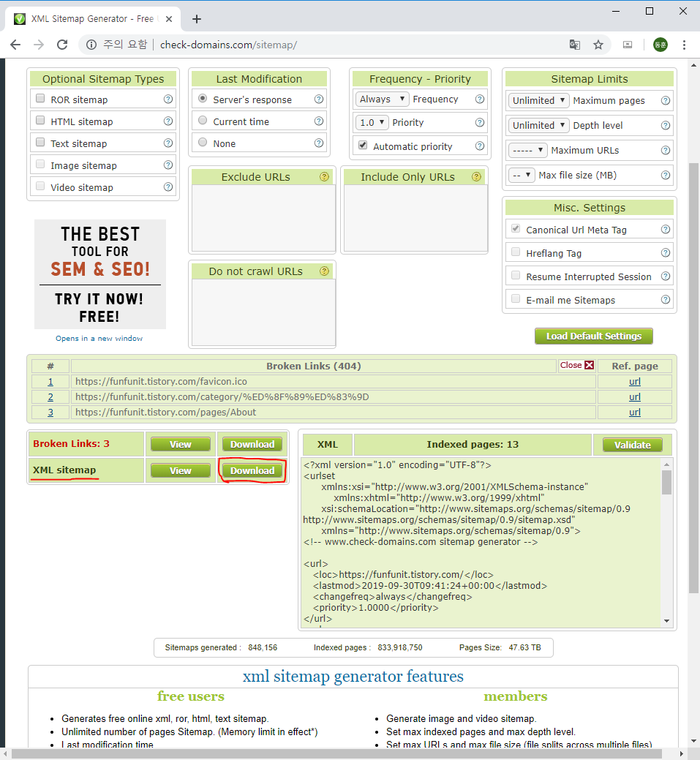
Task: Select the XML Sitemap Generator browser tab
Action: [x=92, y=19]
